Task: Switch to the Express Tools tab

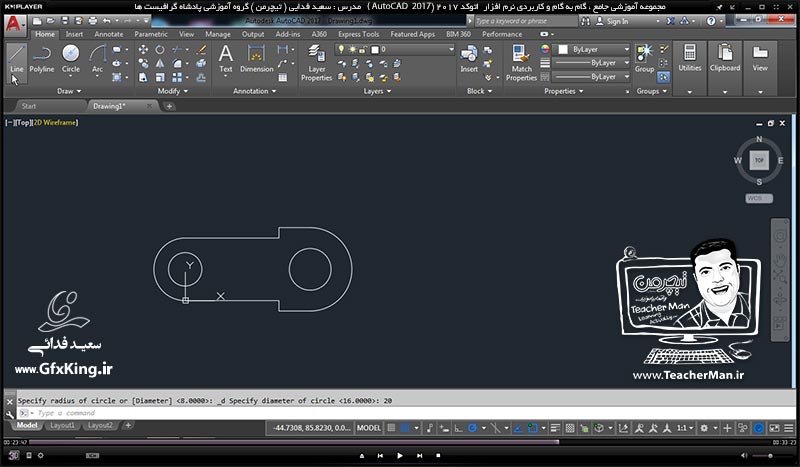Action: pyautogui.click(x=358, y=34)
